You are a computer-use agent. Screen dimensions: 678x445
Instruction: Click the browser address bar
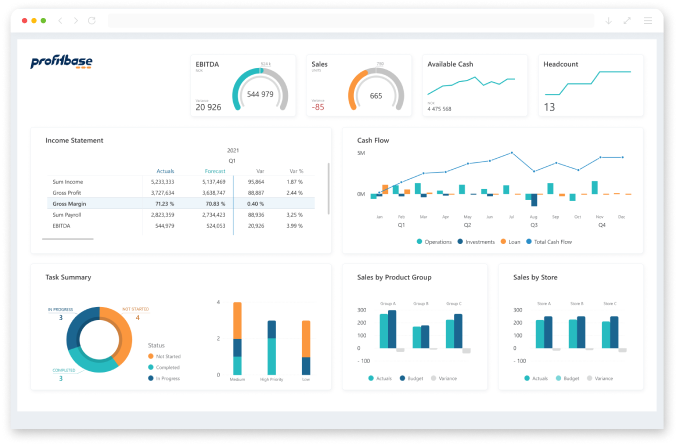(x=351, y=20)
